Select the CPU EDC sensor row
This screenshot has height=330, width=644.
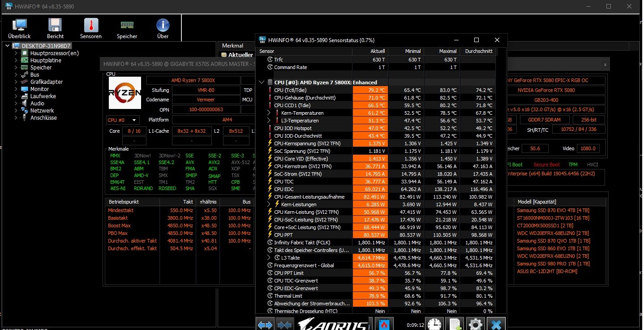376,189
